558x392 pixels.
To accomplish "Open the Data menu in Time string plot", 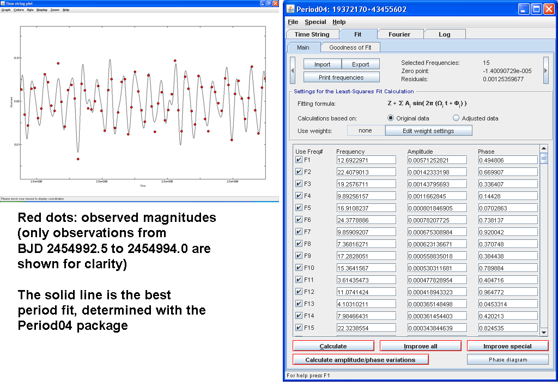I will click(x=31, y=10).
